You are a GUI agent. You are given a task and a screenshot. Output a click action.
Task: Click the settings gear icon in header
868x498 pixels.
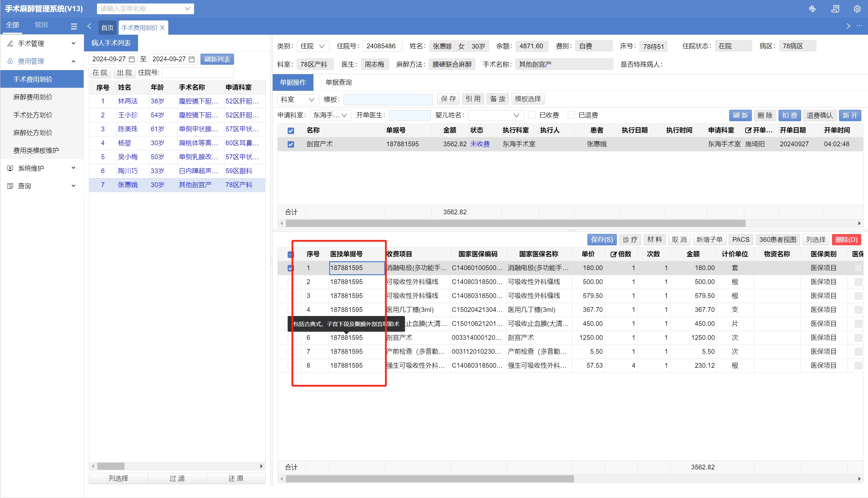point(857,9)
